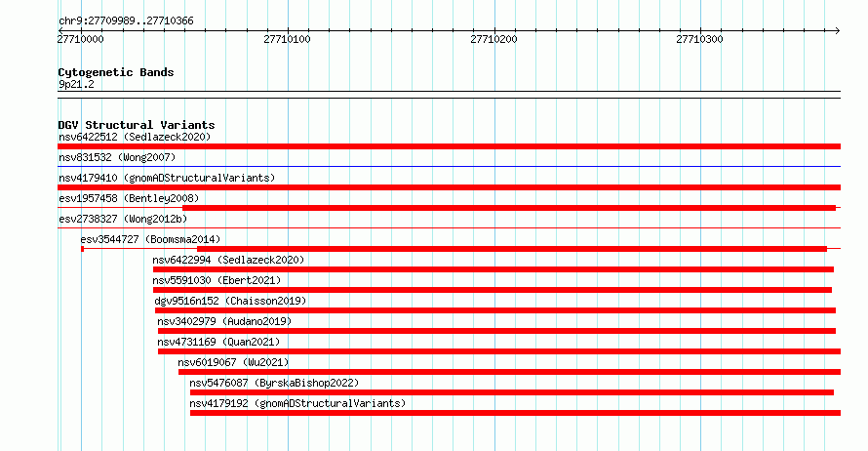868x451 pixels.
Task: Click ruler position 27710100
Action: [288, 39]
